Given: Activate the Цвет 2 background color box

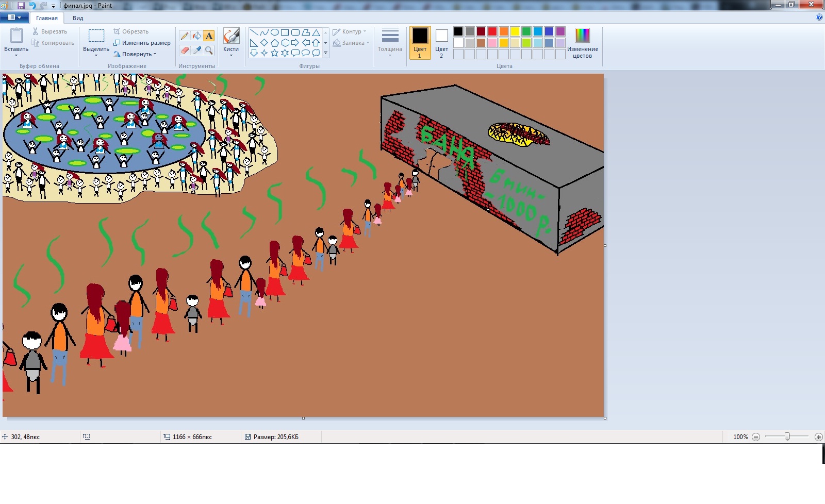Looking at the screenshot, I should click(441, 43).
